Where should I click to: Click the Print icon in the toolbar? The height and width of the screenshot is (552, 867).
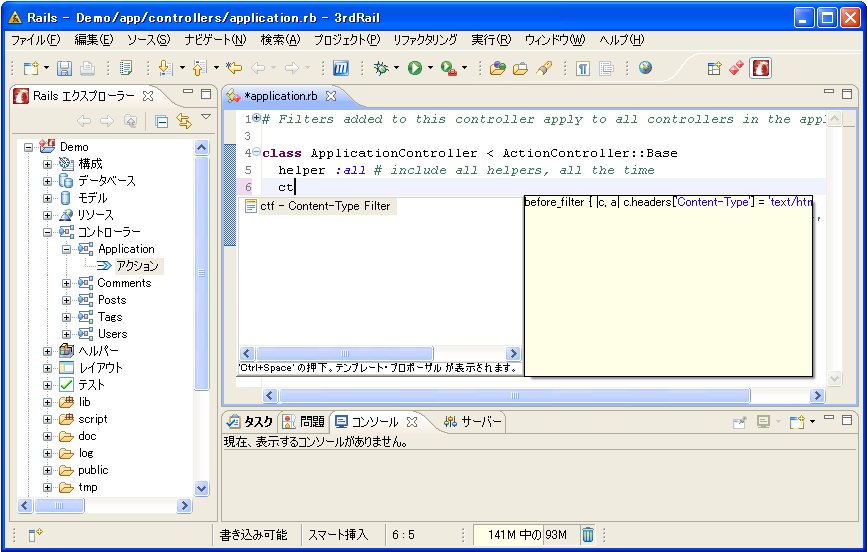[x=87, y=68]
